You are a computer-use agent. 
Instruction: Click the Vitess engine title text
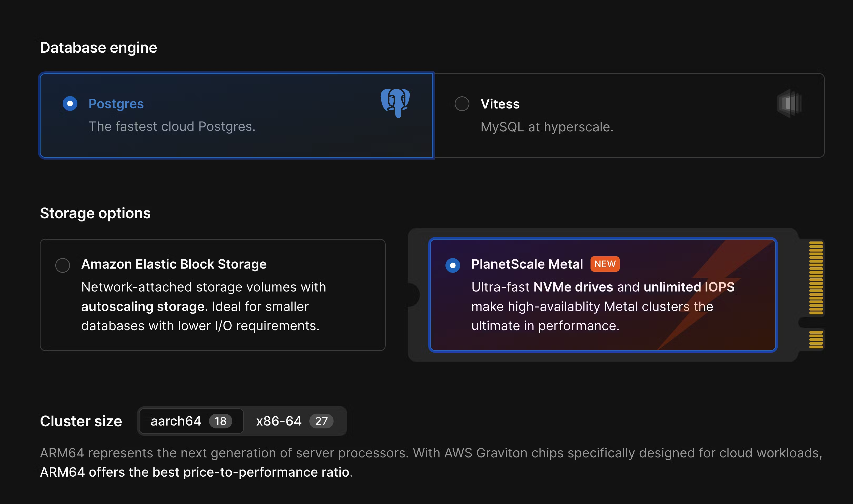coord(500,104)
